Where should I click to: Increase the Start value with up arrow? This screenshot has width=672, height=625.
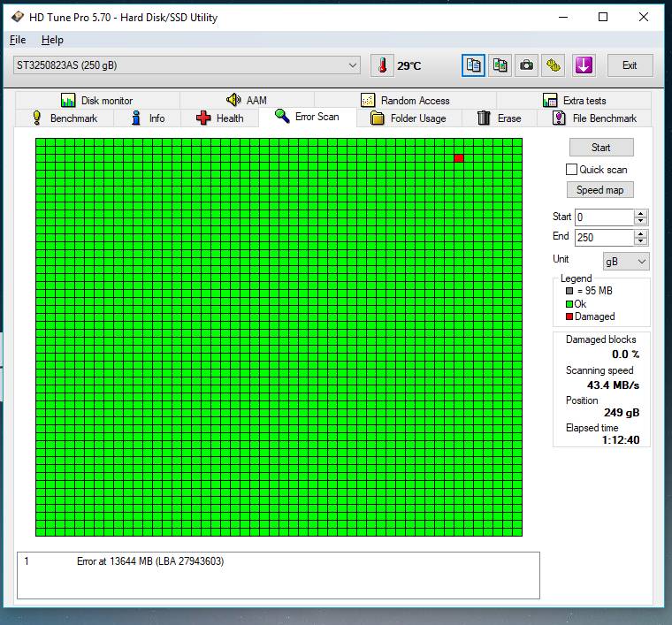pos(641,213)
